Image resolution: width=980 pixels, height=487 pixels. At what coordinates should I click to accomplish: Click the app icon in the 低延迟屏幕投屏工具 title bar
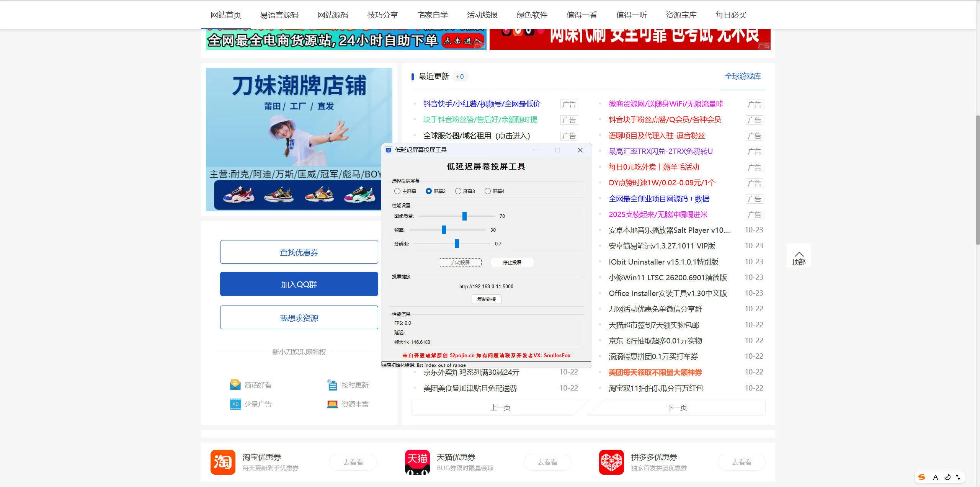tap(389, 150)
